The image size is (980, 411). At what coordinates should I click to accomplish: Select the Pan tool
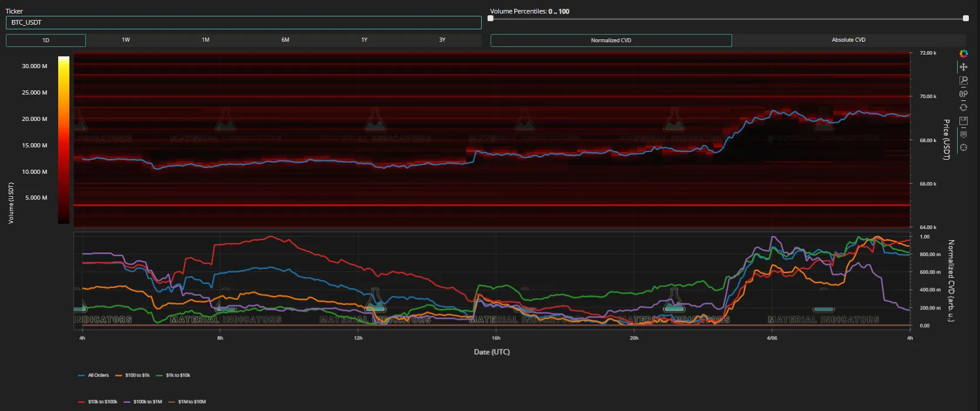click(x=964, y=67)
